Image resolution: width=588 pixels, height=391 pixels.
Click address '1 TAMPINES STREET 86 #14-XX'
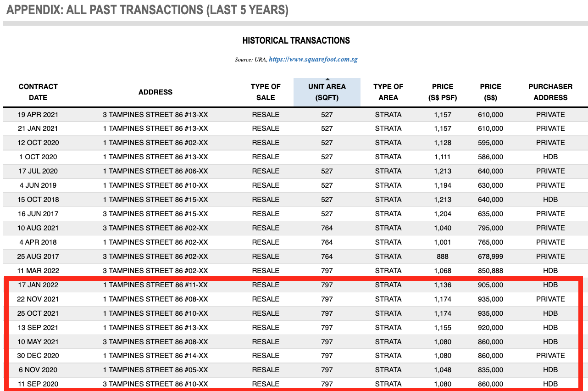[155, 356]
